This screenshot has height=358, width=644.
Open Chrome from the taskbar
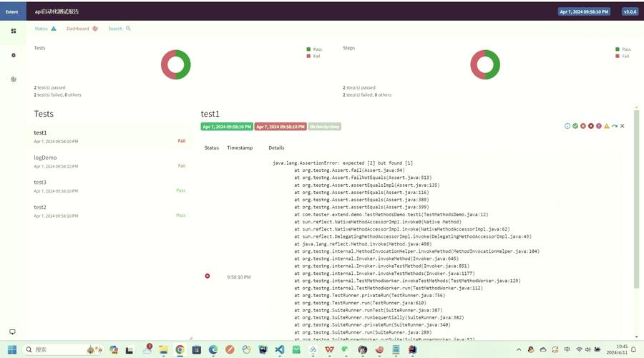tap(180, 349)
